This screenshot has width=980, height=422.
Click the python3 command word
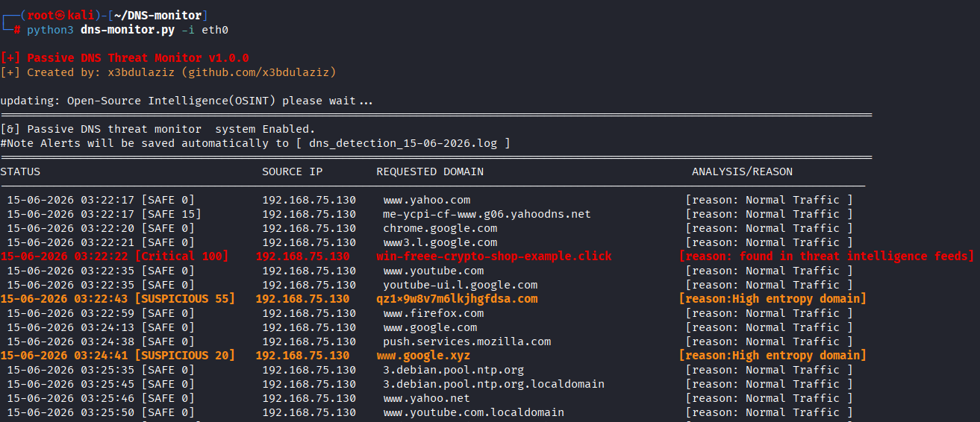point(50,31)
